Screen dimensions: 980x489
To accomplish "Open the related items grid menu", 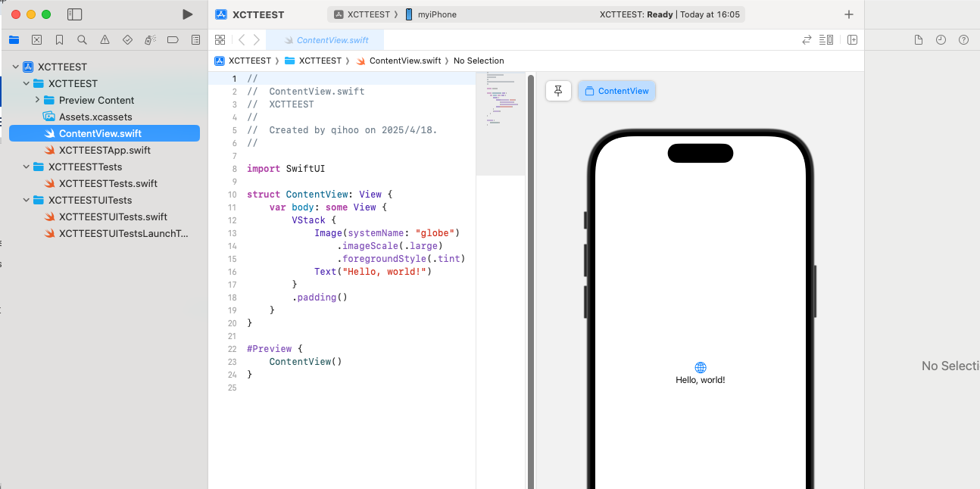I will pos(220,40).
